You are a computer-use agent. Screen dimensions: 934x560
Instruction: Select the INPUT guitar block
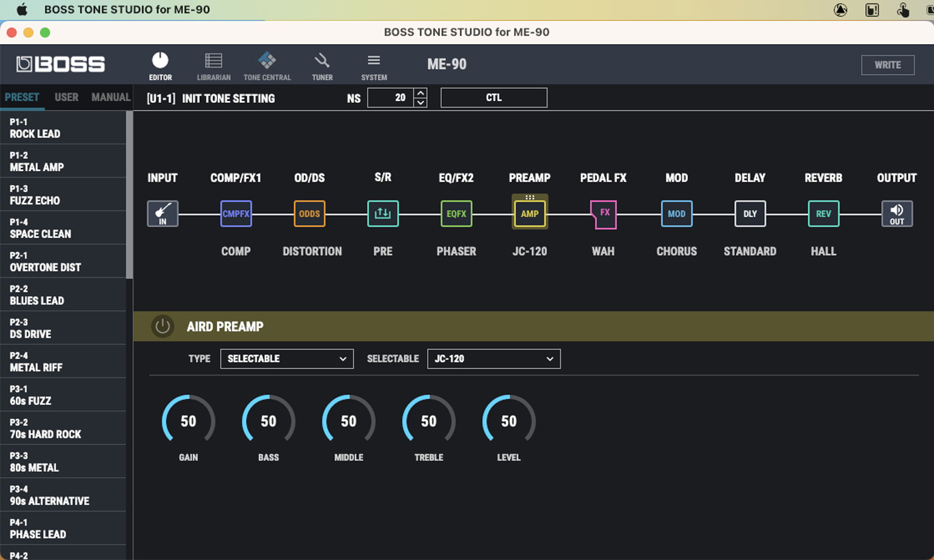[x=162, y=214]
